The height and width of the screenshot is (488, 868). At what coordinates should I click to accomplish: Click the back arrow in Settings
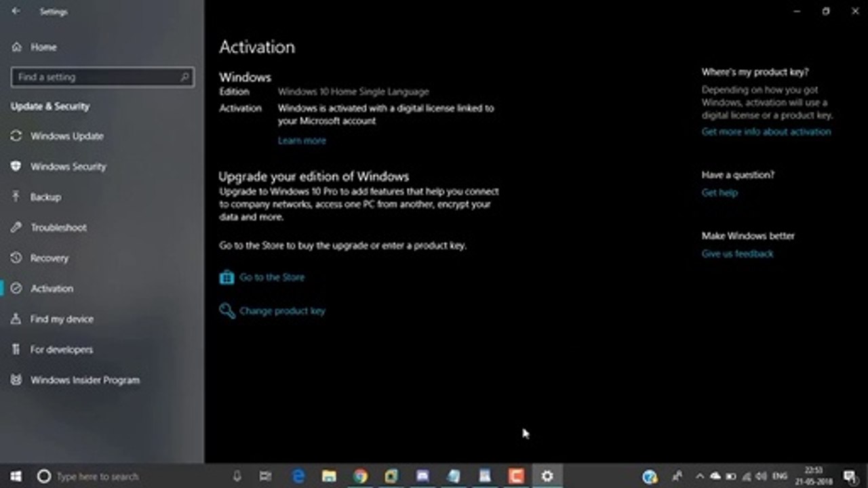16,12
